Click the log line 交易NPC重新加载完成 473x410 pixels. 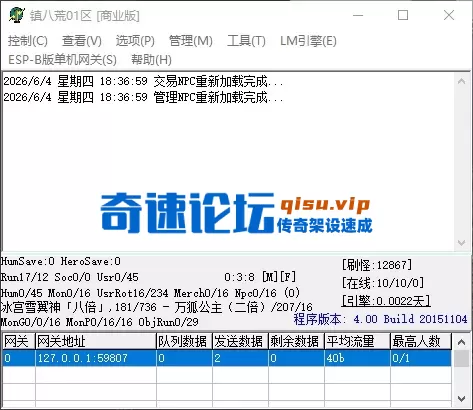(143, 81)
